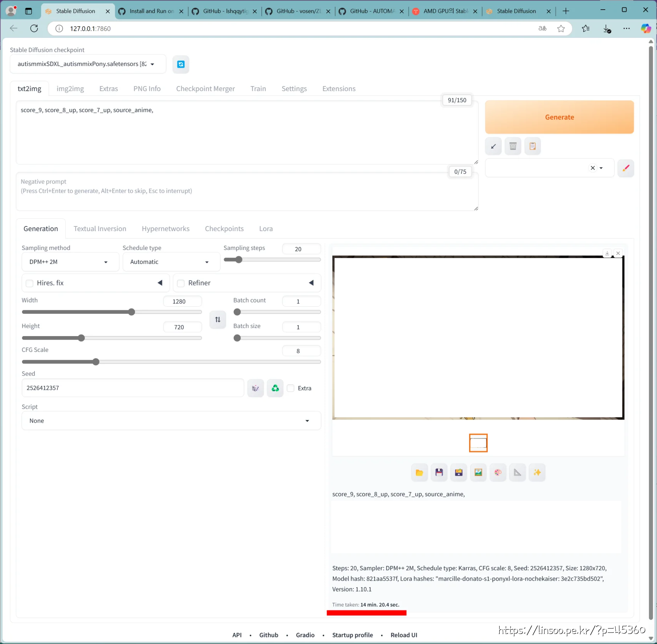
Task: Reuse last seed recycle icon
Action: pyautogui.click(x=275, y=388)
